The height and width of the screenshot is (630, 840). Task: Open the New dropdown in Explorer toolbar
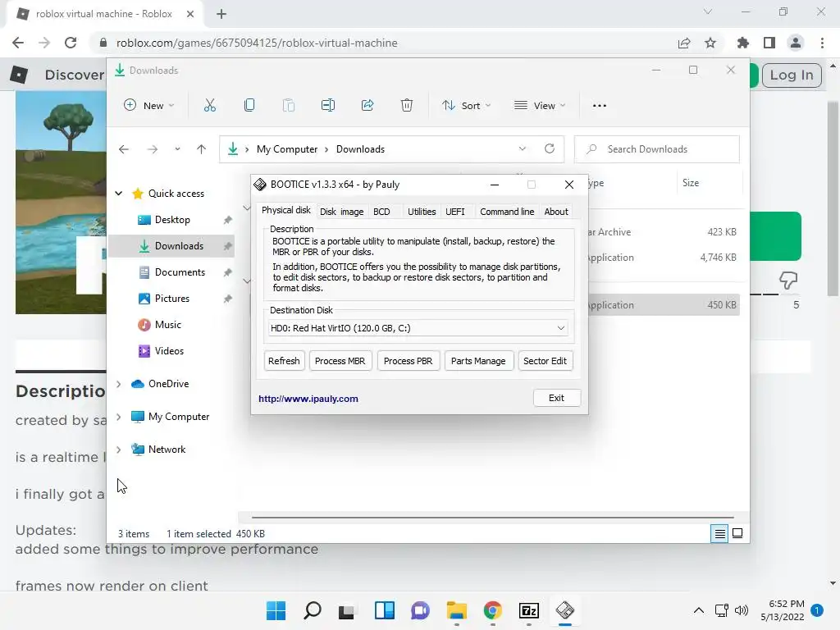click(x=149, y=106)
